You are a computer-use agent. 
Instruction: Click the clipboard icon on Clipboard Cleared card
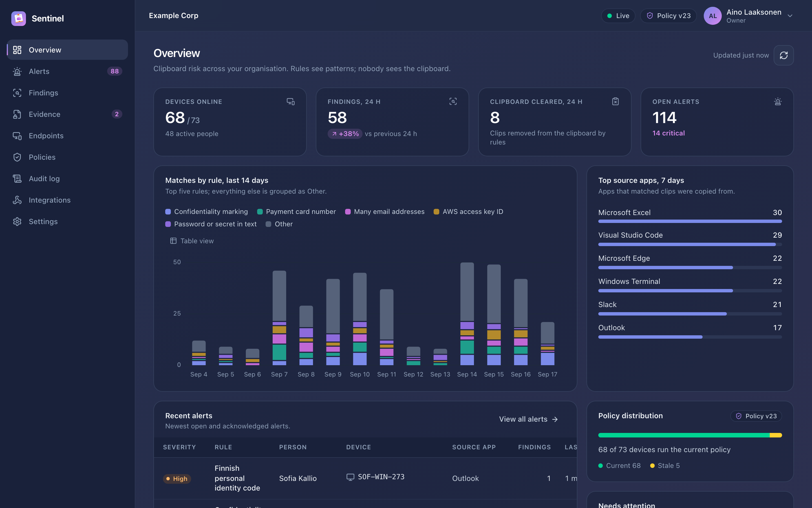pyautogui.click(x=615, y=102)
